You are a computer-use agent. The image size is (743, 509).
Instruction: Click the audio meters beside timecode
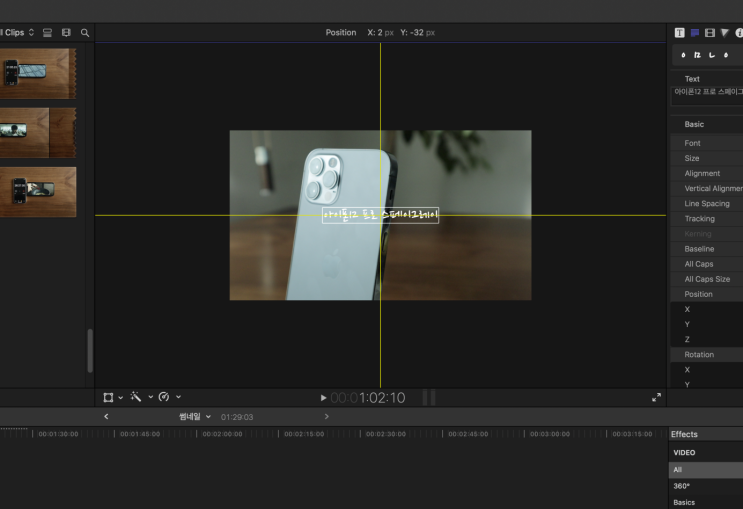[x=429, y=397]
